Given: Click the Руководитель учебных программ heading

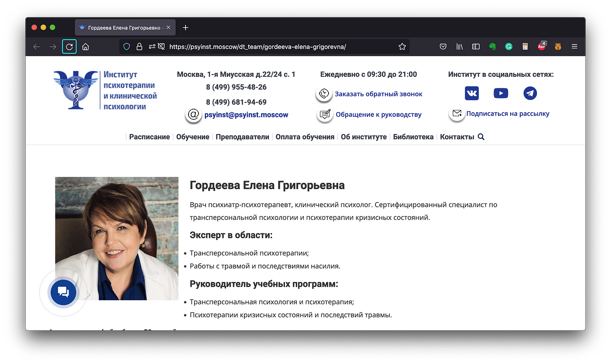Looking at the screenshot, I should (264, 284).
